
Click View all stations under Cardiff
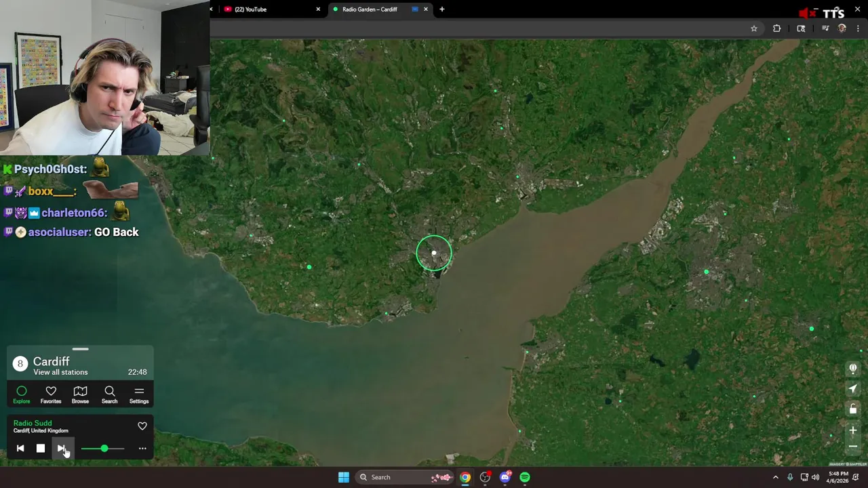[x=60, y=372]
